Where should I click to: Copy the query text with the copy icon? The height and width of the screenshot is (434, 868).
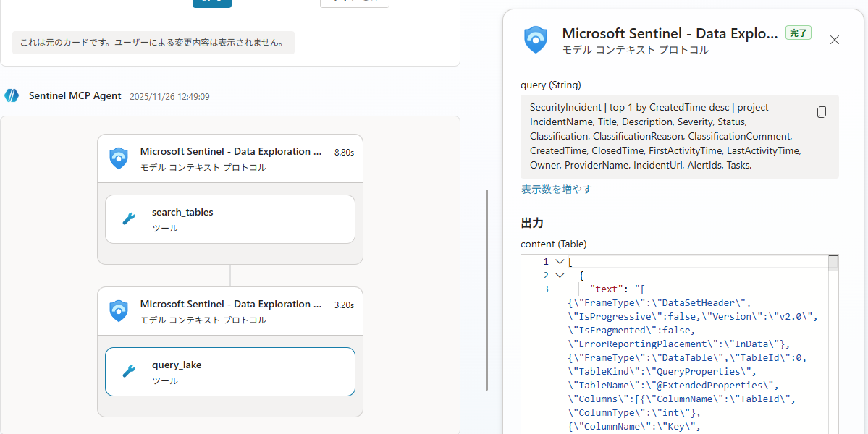[x=822, y=112]
